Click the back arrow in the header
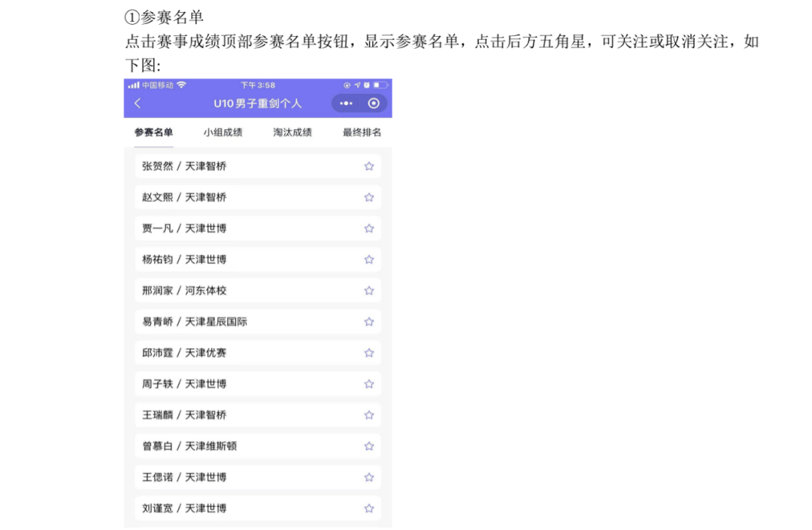 tap(136, 101)
